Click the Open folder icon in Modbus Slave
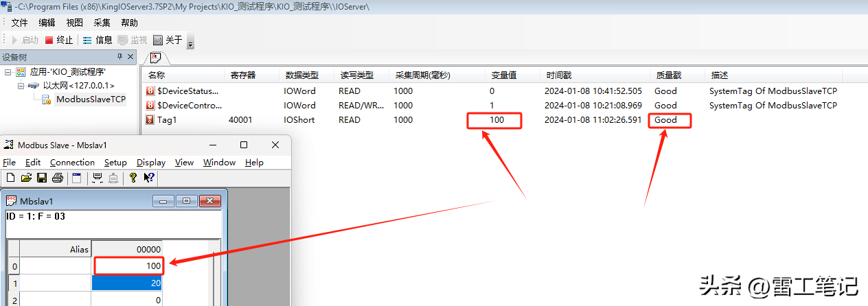The width and height of the screenshot is (868, 306). 26,178
